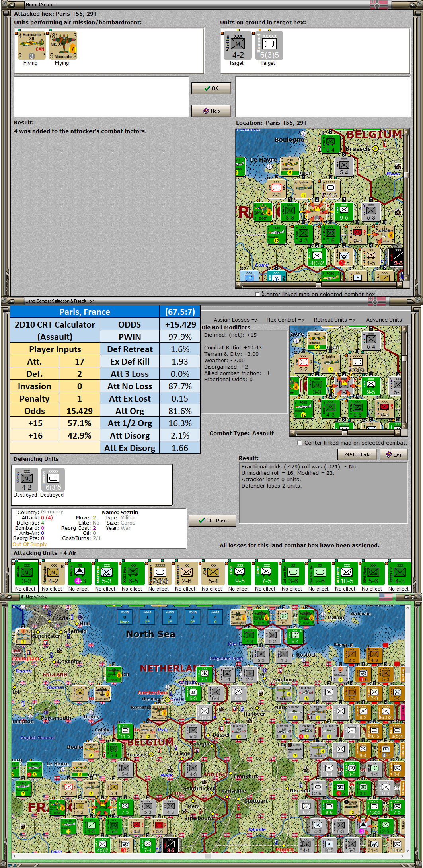Click the ODDS +15.429 value cell
This screenshot has height=868, width=423.
[180, 324]
